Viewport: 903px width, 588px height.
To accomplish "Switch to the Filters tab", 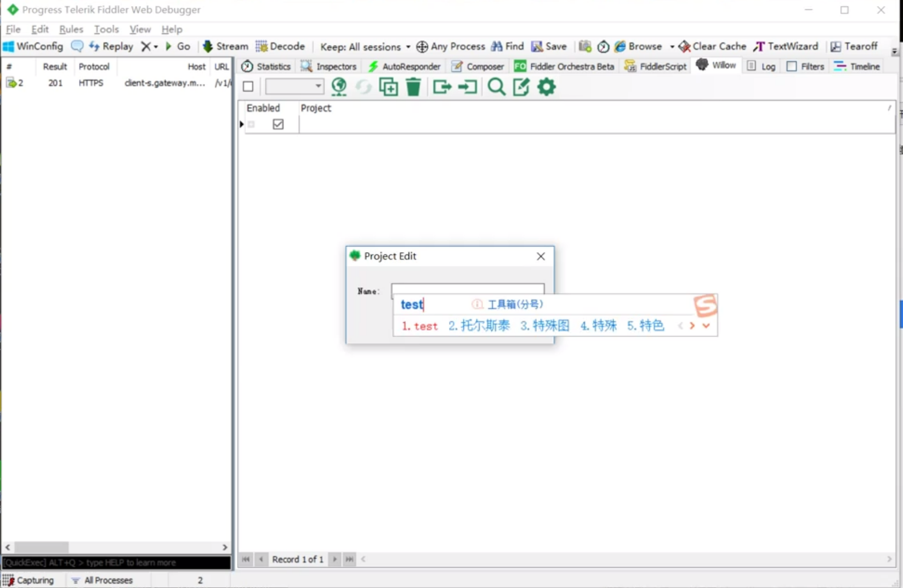I will pos(805,66).
